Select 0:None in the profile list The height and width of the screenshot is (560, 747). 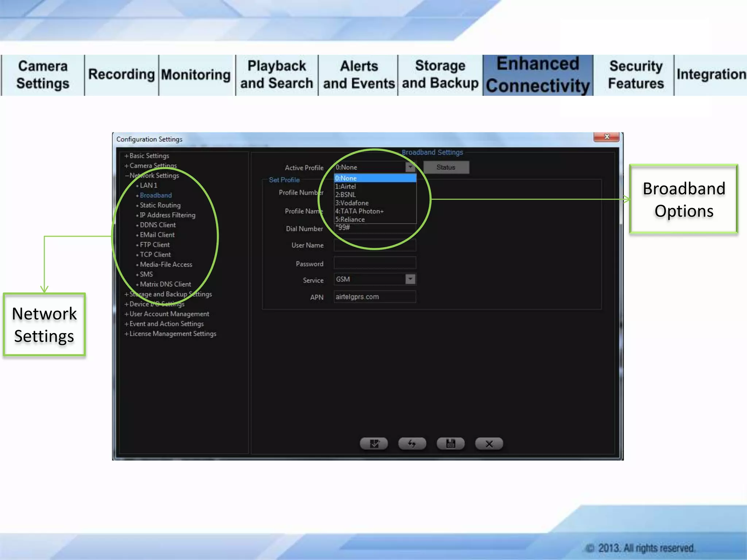click(375, 178)
